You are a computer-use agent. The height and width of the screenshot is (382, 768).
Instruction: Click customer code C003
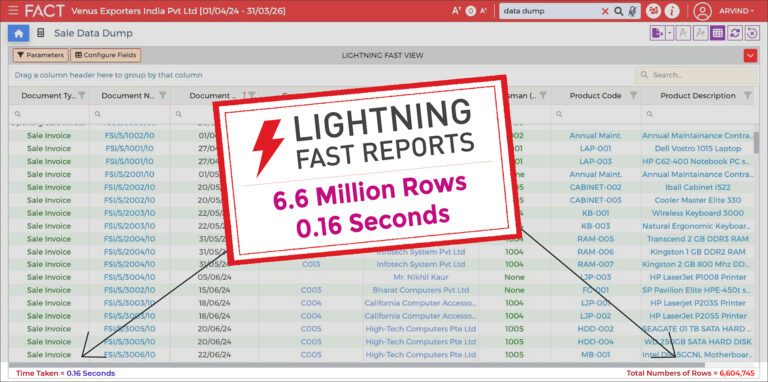(312, 290)
